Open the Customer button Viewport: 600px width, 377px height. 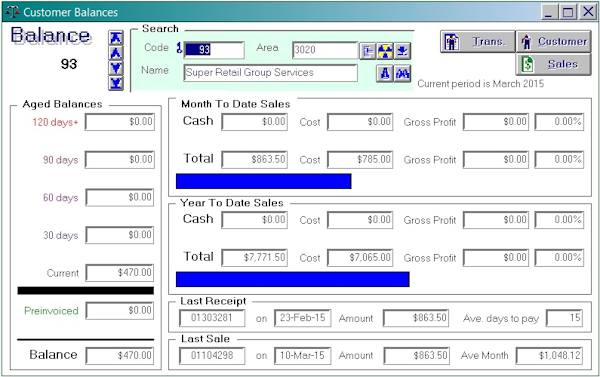[553, 42]
